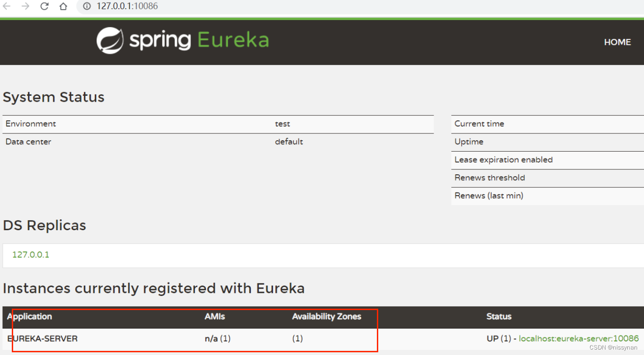644x355 pixels.
Task: Click the Instances currently registered heading
Action: (154, 289)
